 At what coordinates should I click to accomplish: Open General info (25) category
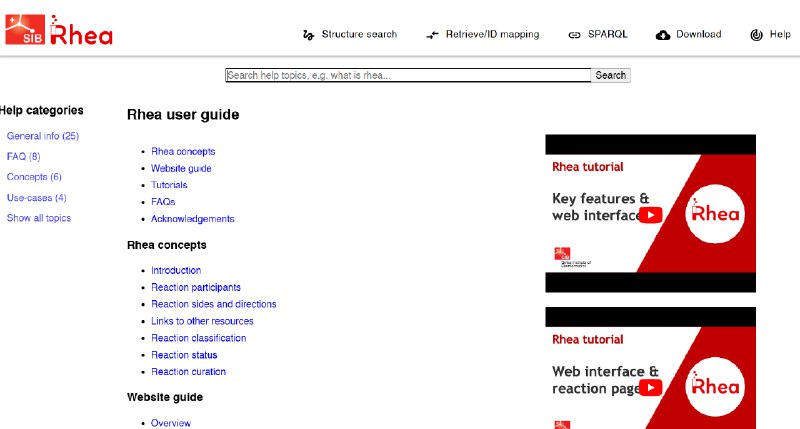coord(43,136)
